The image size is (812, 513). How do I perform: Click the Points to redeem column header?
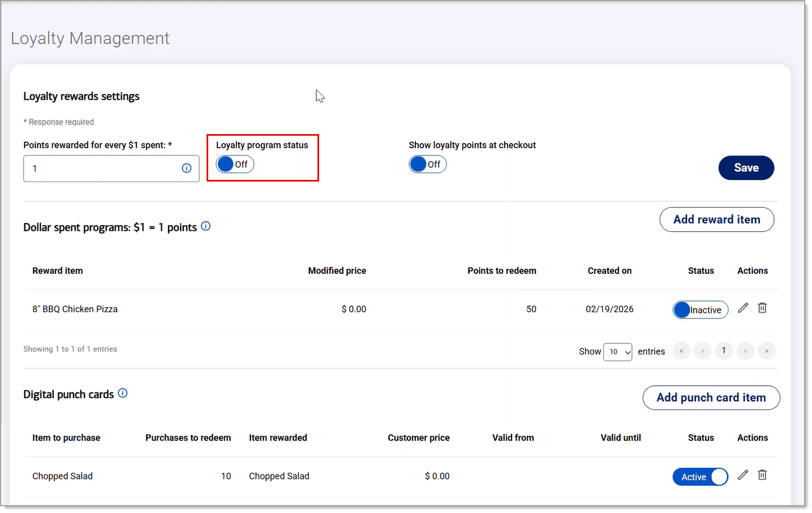pos(502,271)
